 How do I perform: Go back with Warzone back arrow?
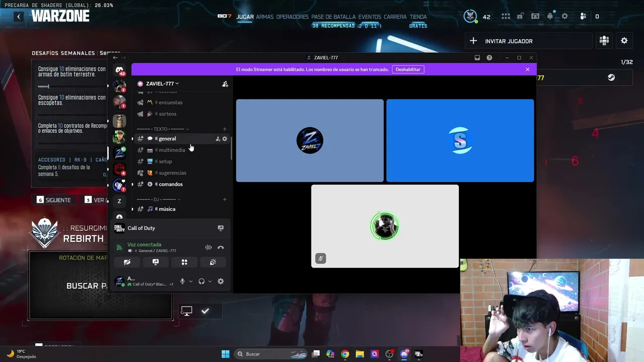[x=19, y=17]
